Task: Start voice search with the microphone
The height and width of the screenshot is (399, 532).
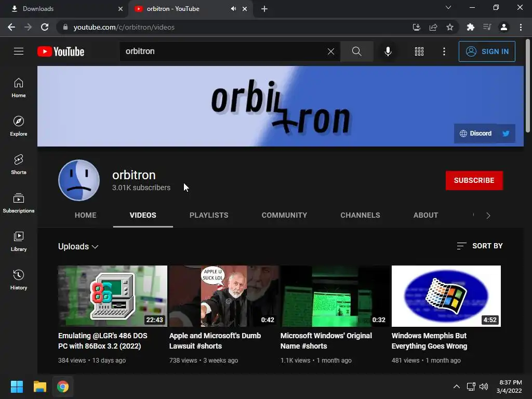Action: pyautogui.click(x=388, y=51)
